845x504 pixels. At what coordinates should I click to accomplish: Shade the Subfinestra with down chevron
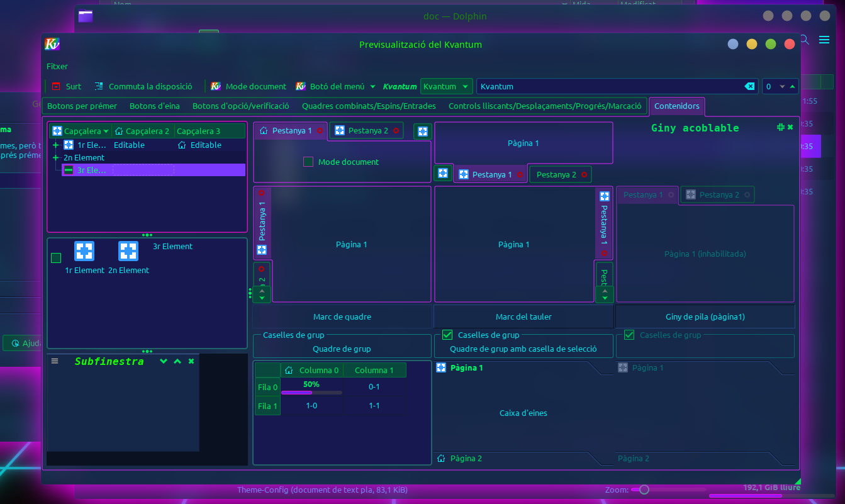point(164,361)
